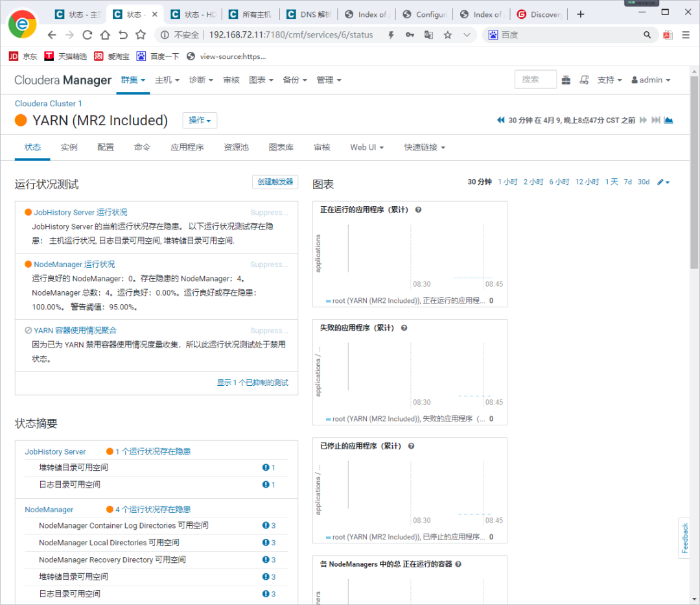700x605 pixels.
Task: Open the admin user dropdown
Action: [x=651, y=80]
